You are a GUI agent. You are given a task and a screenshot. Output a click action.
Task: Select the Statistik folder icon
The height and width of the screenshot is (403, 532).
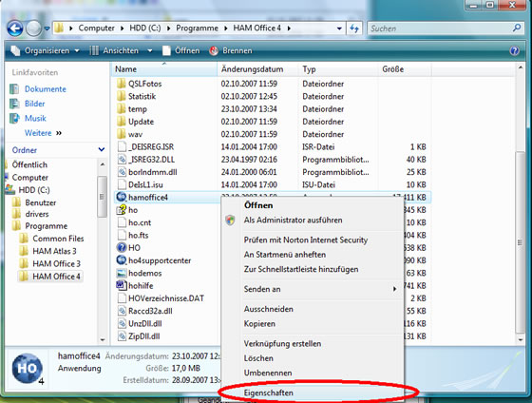pos(122,96)
